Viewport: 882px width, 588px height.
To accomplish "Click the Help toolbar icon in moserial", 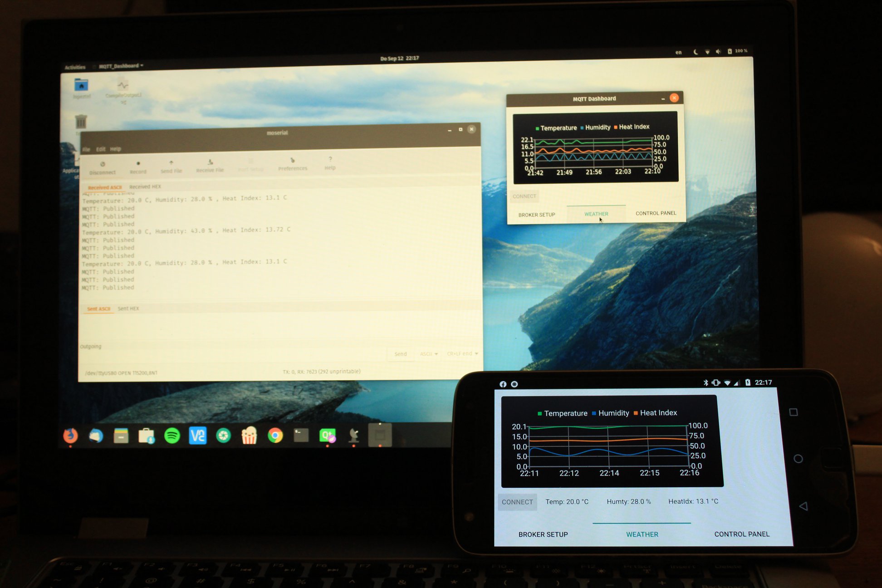I will tap(330, 163).
